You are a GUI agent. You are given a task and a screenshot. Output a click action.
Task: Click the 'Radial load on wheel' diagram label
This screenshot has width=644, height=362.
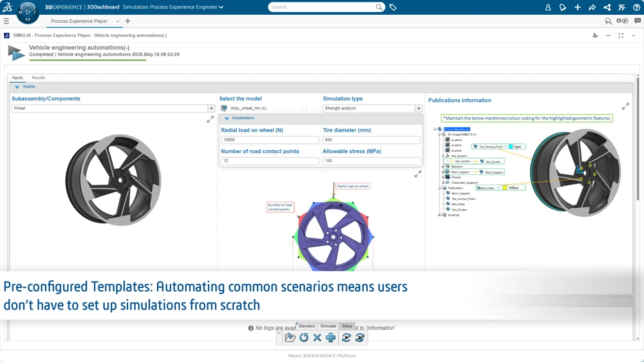tap(353, 186)
